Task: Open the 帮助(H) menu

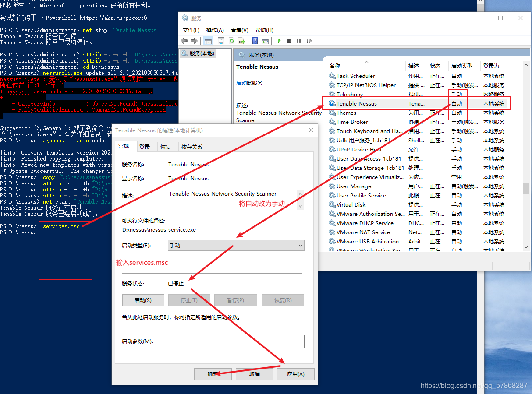Action: pos(264,30)
